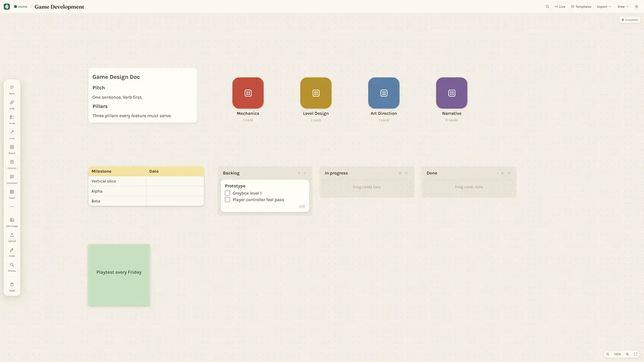Screen dimensions: 644x362
Task: Click the Pitch heading in the note
Action: pos(99,88)
